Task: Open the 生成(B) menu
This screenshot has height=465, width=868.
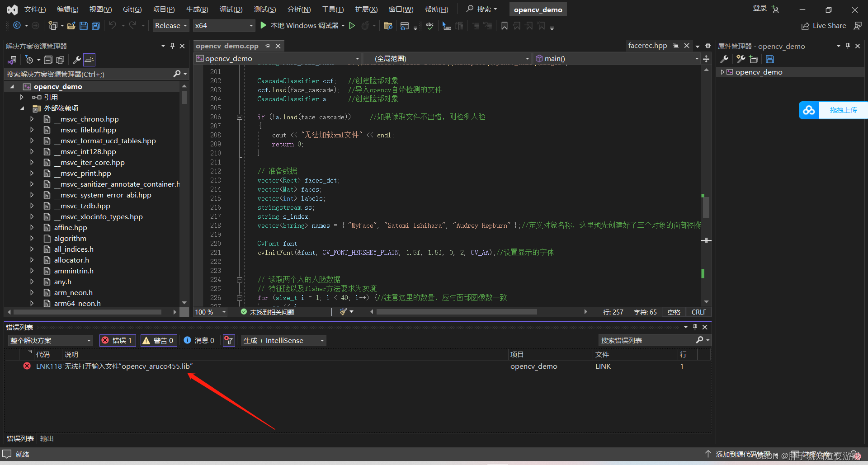Action: 197,9
